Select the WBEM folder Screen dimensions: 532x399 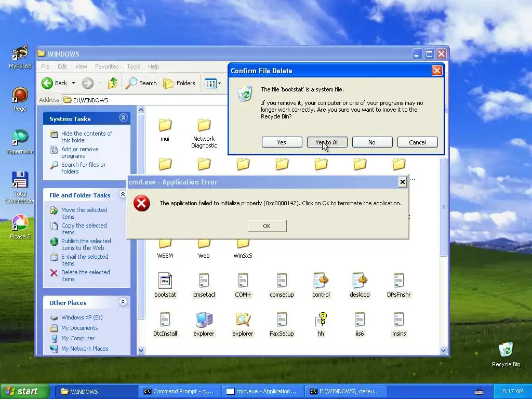click(x=165, y=249)
